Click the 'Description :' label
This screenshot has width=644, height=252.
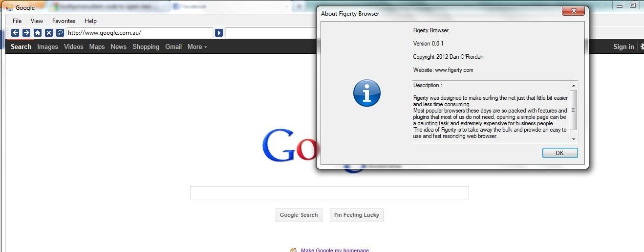tap(428, 85)
